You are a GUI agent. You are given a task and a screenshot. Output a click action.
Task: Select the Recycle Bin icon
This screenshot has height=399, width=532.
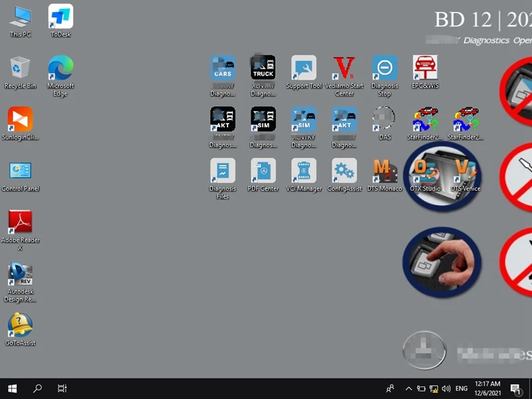click(20, 68)
